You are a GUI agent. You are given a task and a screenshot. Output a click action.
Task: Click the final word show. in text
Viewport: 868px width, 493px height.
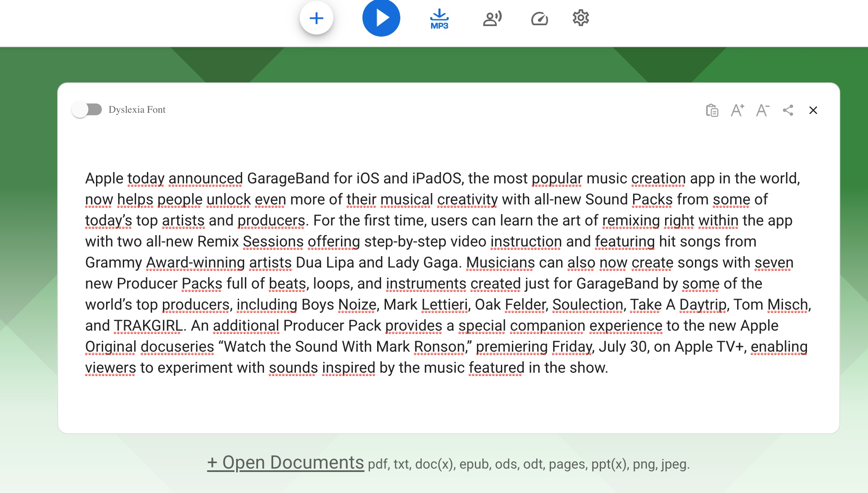pos(588,368)
